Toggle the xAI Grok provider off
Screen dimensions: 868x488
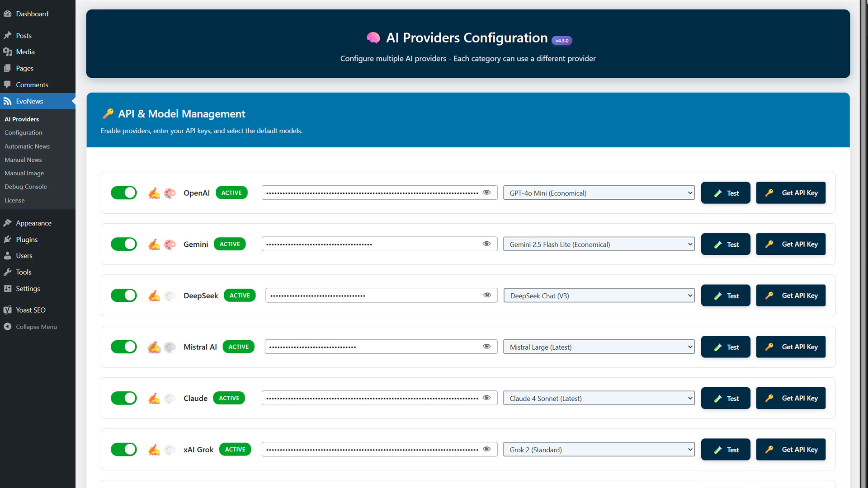[x=124, y=450]
